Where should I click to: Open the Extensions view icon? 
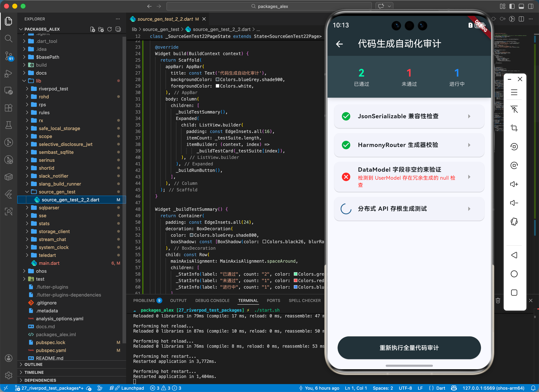tap(8, 108)
